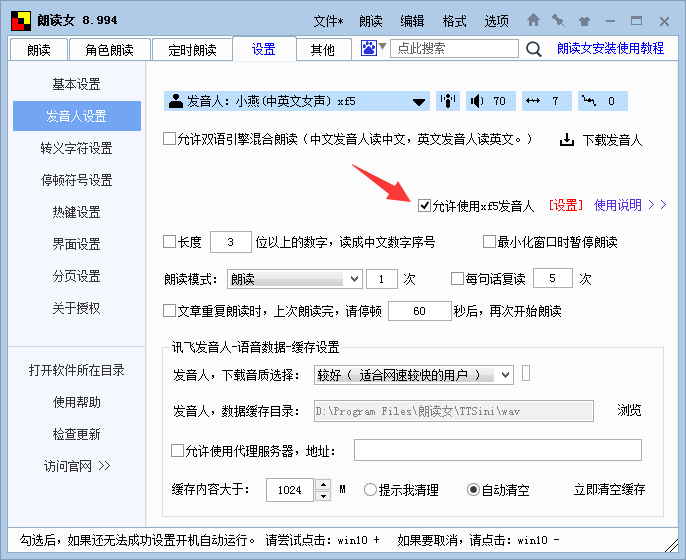Switch to the 其他 tab
Viewport: 686px width, 560px height.
[x=323, y=50]
